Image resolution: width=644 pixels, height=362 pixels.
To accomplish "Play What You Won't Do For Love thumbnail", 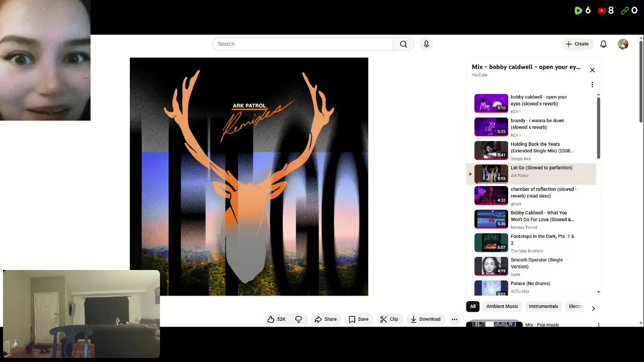I will pos(491,219).
